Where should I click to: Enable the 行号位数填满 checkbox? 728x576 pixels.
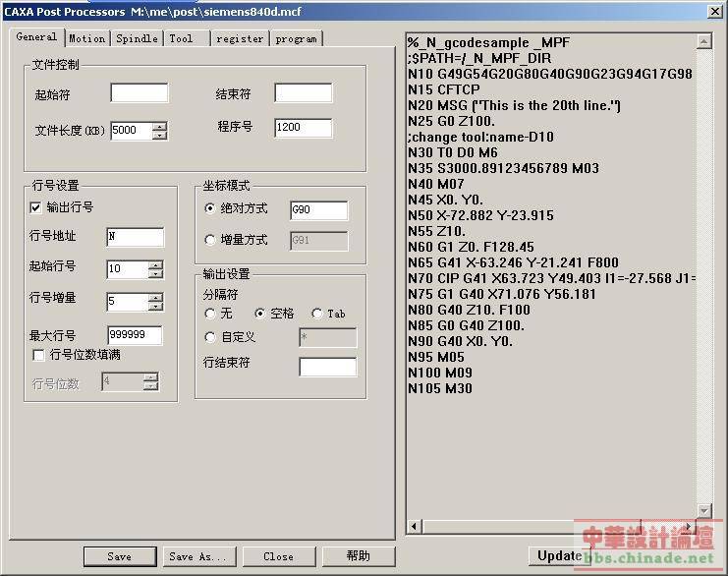tap(38, 356)
